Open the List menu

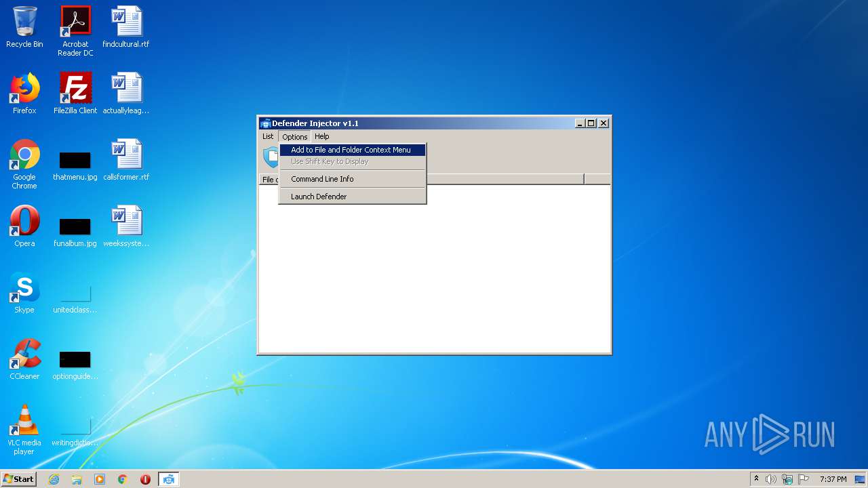point(268,136)
